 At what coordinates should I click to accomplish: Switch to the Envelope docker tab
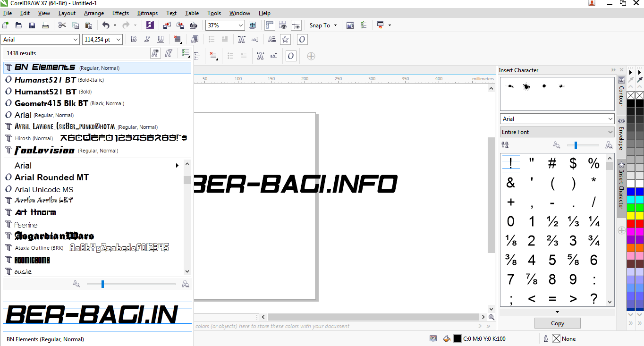pos(621,135)
